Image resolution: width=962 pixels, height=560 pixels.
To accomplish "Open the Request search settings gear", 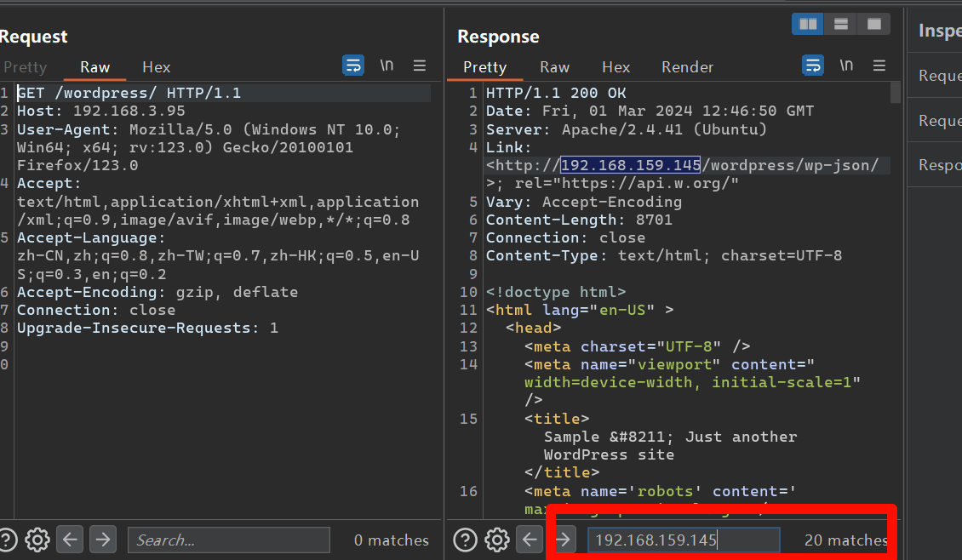I will (37, 540).
